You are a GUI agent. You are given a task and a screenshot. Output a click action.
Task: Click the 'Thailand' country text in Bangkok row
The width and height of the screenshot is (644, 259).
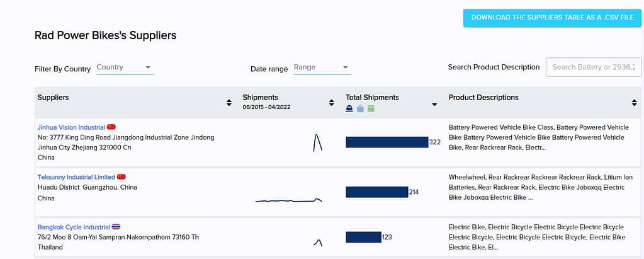[x=50, y=248]
